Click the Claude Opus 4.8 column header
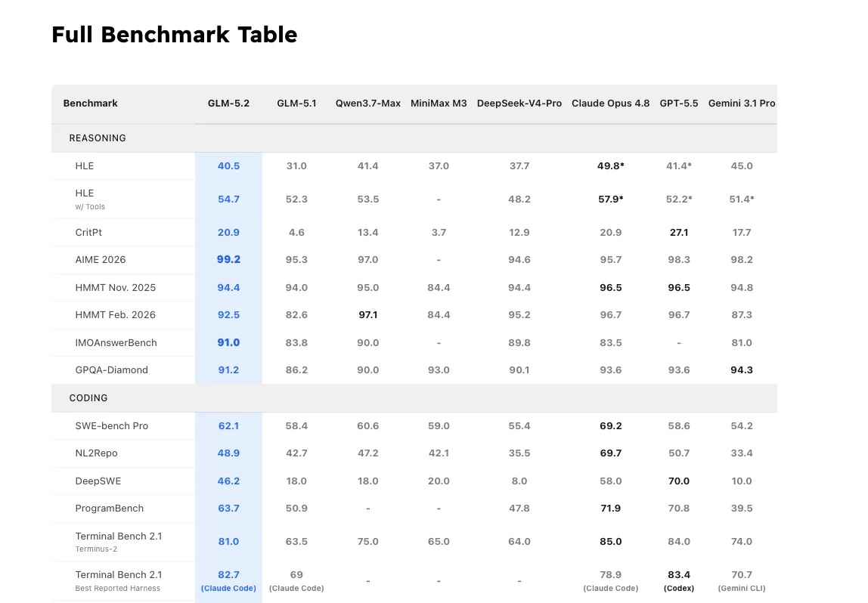This screenshot has height=603, width=868. 611,104
